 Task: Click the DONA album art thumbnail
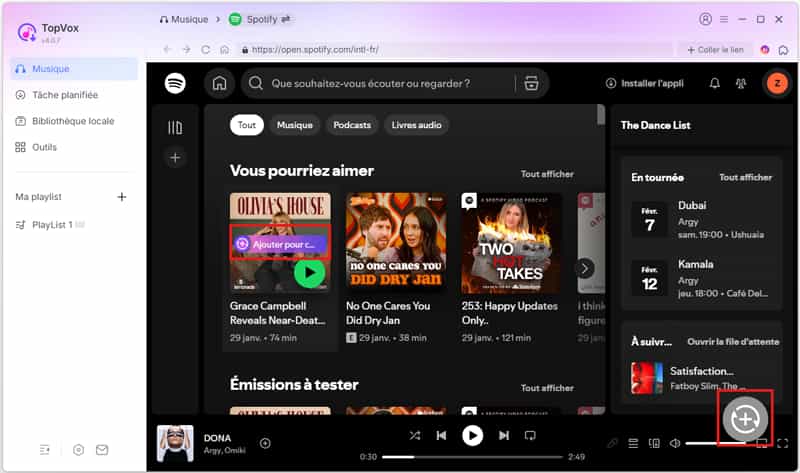175,443
